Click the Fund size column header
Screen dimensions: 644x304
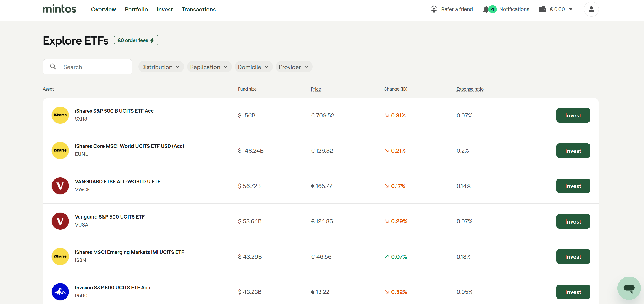[247, 89]
